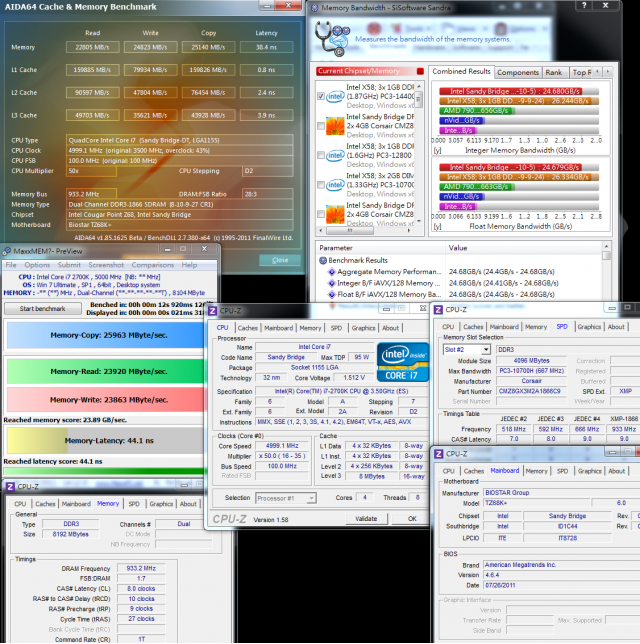The width and height of the screenshot is (640, 644).
Task: Click the CPU-Z Z icon in the CPU window
Action: click(212, 311)
